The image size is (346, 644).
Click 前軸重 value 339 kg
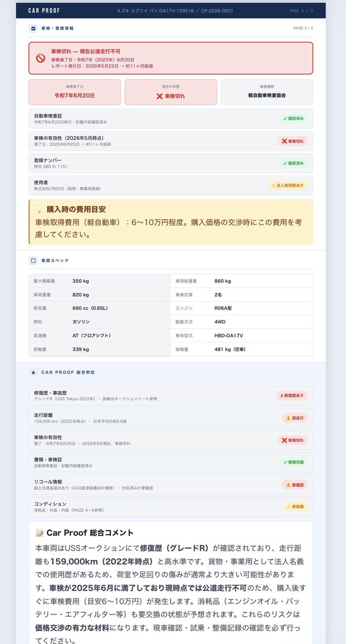81,349
